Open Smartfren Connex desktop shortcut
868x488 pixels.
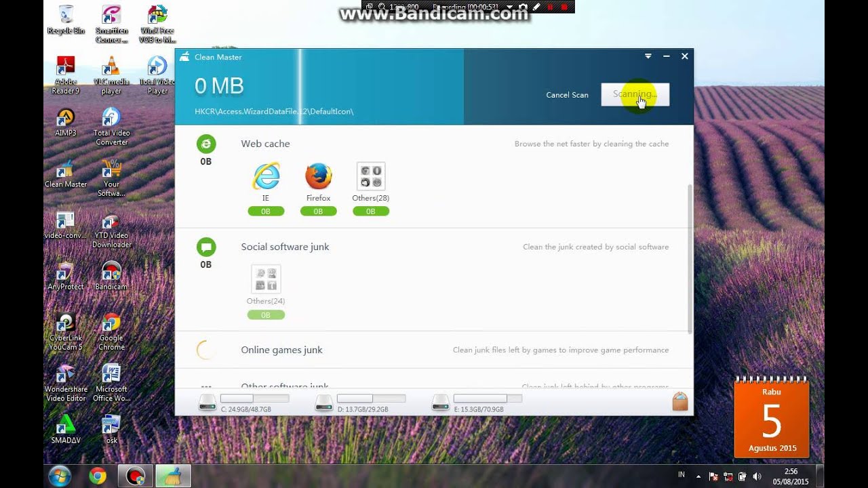(111, 24)
